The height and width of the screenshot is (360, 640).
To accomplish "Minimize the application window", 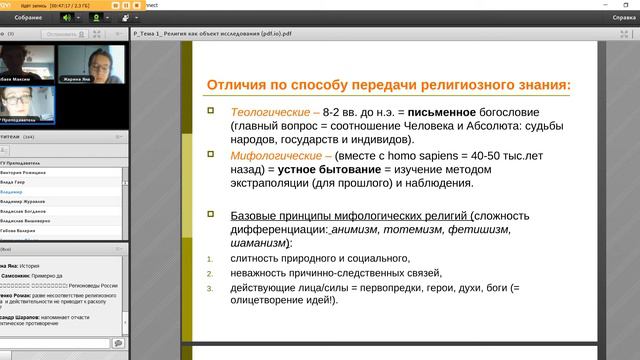I will click(x=605, y=5).
